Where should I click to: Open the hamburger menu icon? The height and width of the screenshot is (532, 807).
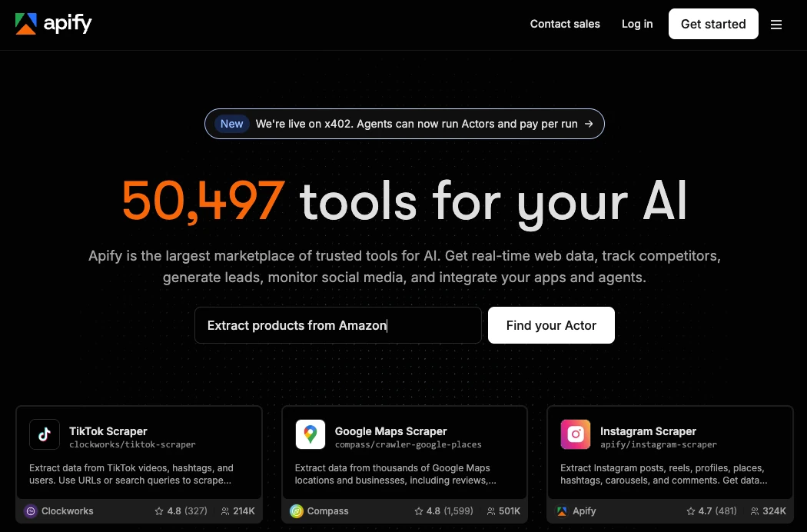pos(776,24)
